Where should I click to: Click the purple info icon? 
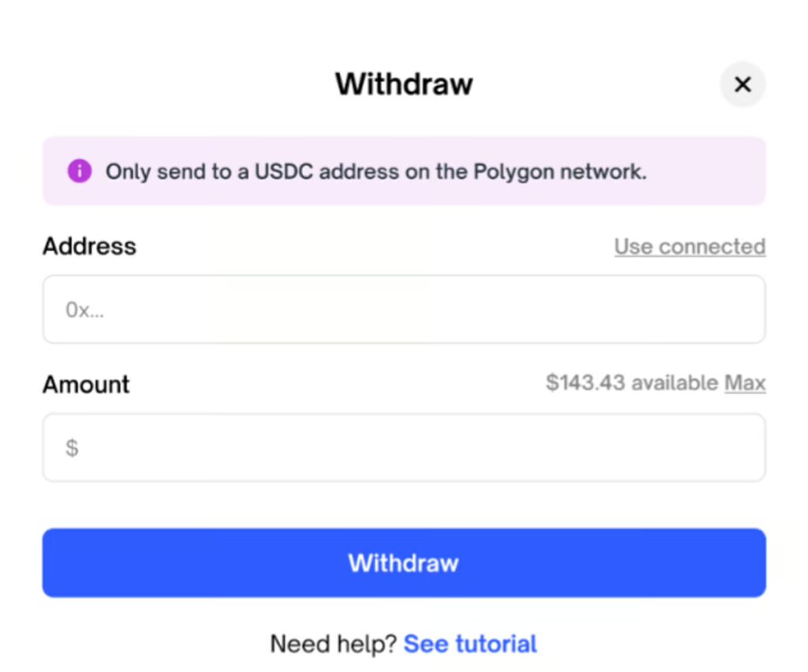(x=79, y=171)
